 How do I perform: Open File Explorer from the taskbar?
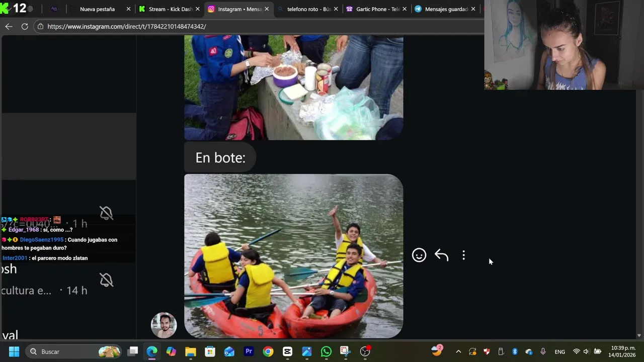(190, 351)
